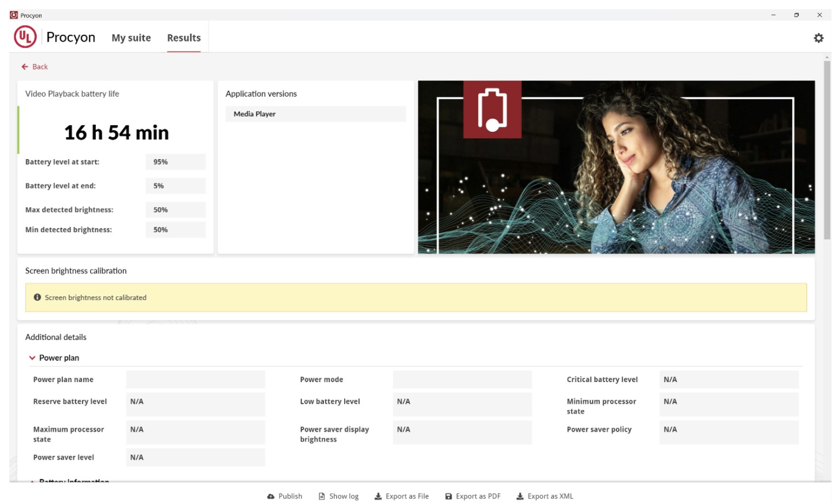Click the Additional details heading

click(56, 337)
